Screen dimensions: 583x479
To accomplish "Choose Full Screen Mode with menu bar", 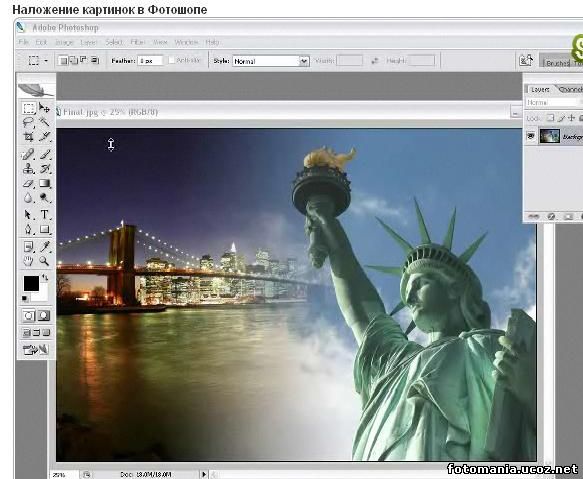I will click(x=36, y=332).
